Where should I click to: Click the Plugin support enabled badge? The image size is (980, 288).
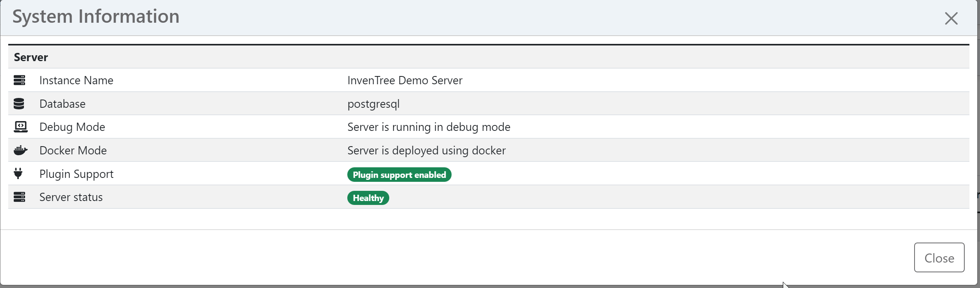[399, 175]
